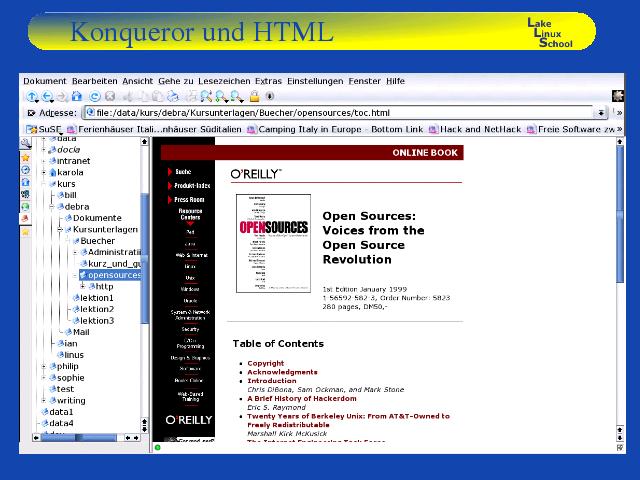This screenshot has height=480, width=640.
Task: Click the round toolbar icon after the padlock
Action: point(269,96)
